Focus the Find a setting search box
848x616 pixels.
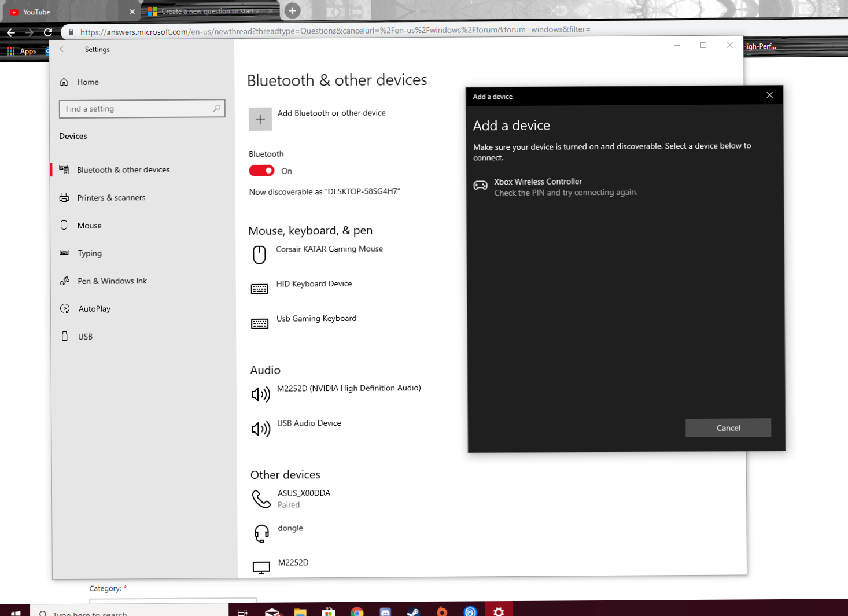(x=142, y=109)
